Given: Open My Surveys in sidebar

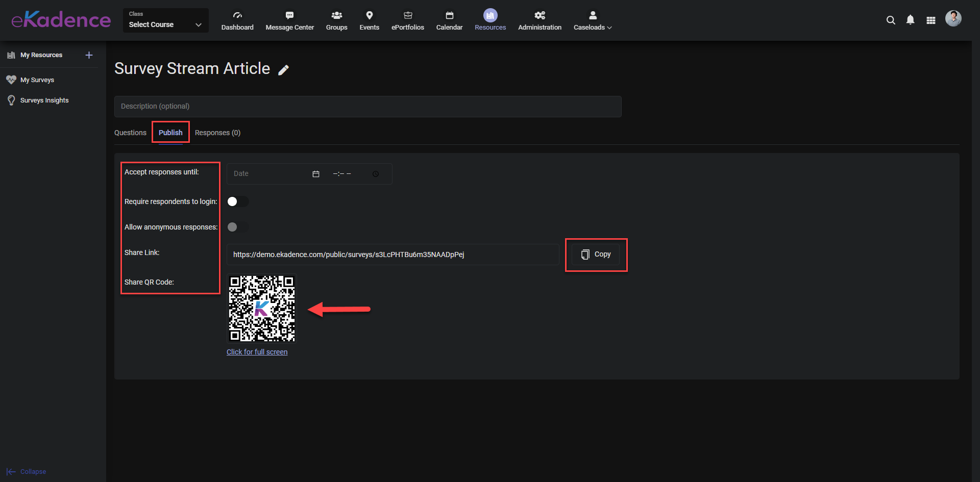Looking at the screenshot, I should pyautogui.click(x=37, y=80).
